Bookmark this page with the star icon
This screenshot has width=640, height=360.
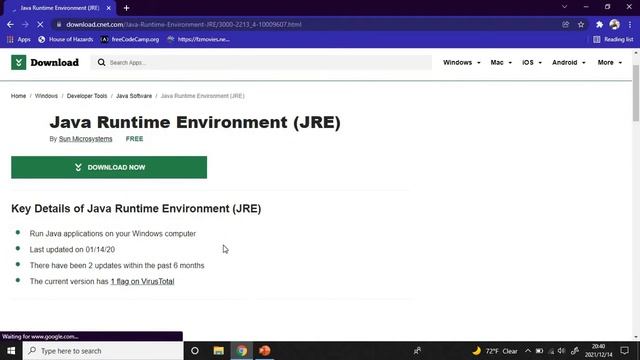[581, 24]
